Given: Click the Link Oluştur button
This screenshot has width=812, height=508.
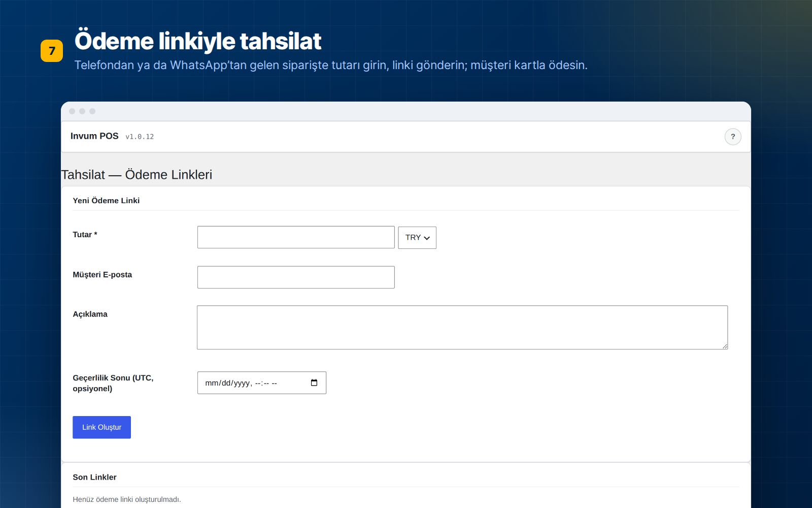Looking at the screenshot, I should point(101,427).
